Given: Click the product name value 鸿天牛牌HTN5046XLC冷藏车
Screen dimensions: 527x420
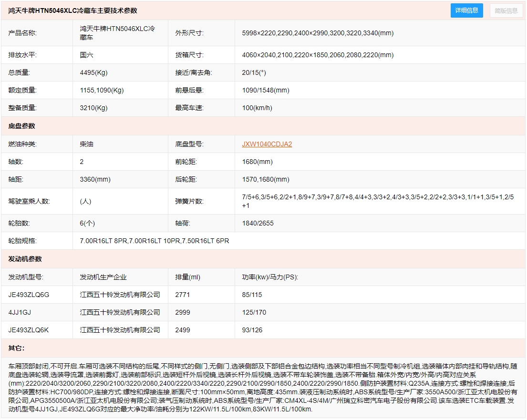Looking at the screenshot, I should click(117, 33).
